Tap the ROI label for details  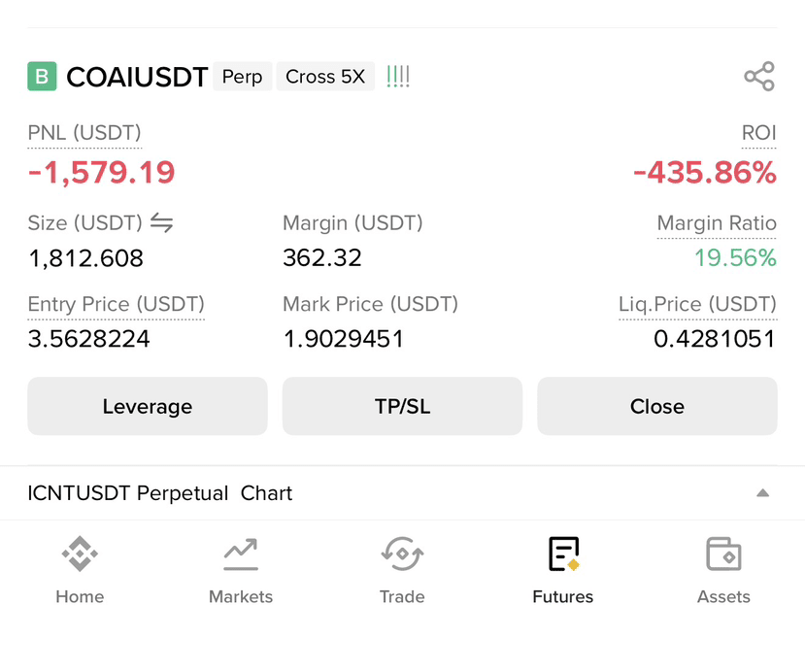click(x=758, y=133)
